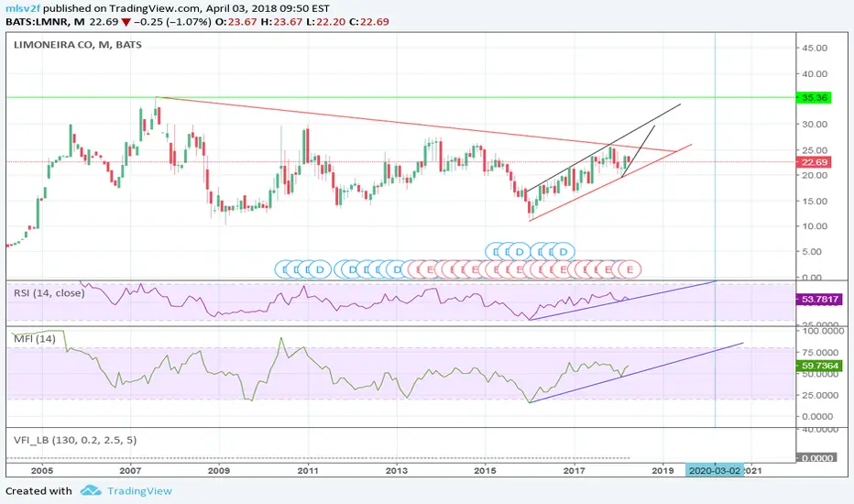
Task: Click the C:22.69 close value in header
Action: [x=368, y=22]
